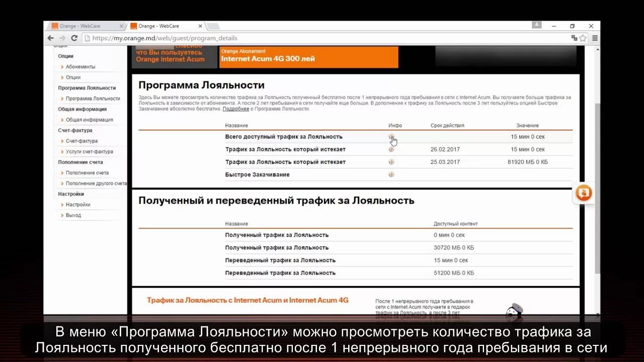Switch to second Orange - WebCare tab
The width and height of the screenshot is (644, 362).
166,26
